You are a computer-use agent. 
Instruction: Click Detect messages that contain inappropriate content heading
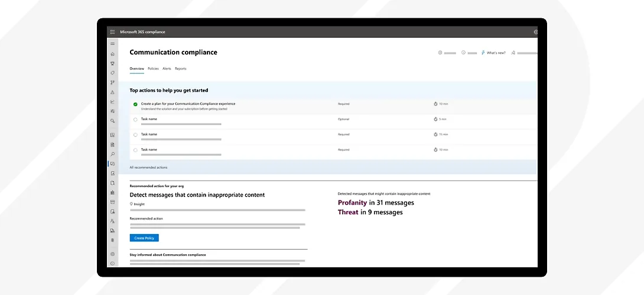pyautogui.click(x=197, y=195)
